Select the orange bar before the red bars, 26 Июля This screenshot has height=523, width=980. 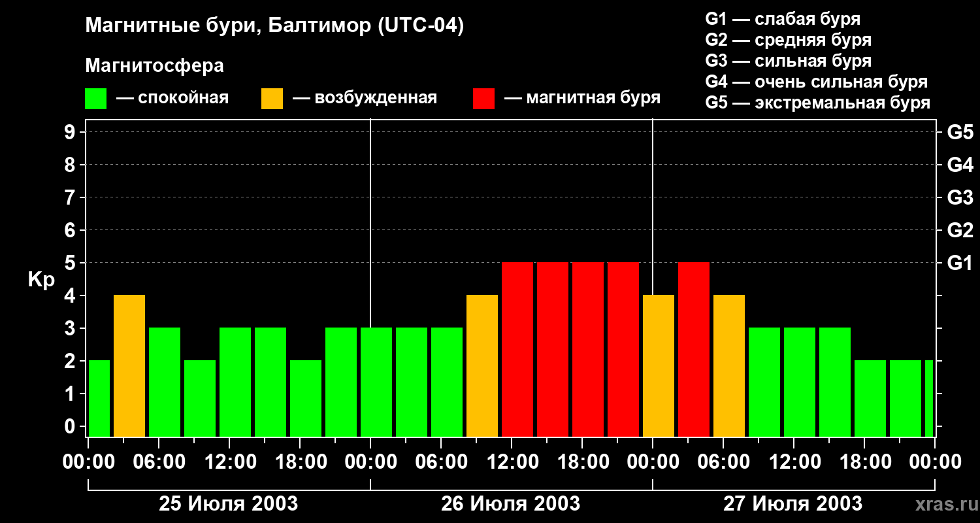point(482,366)
